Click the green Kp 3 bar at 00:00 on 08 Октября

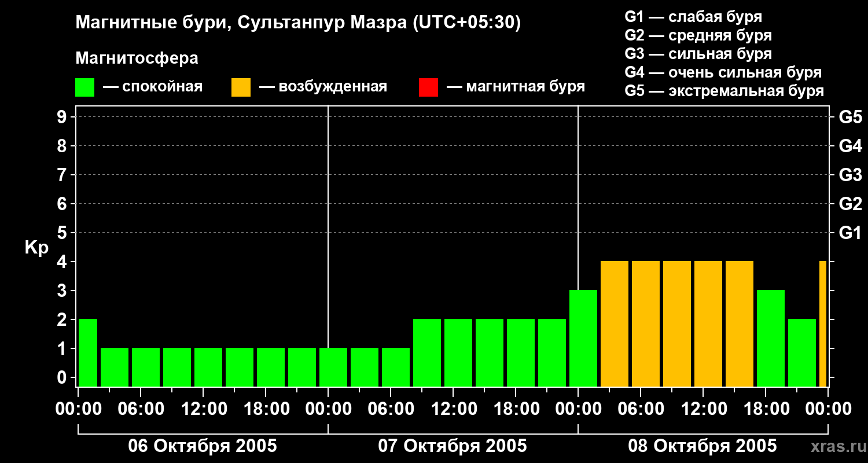click(x=583, y=338)
